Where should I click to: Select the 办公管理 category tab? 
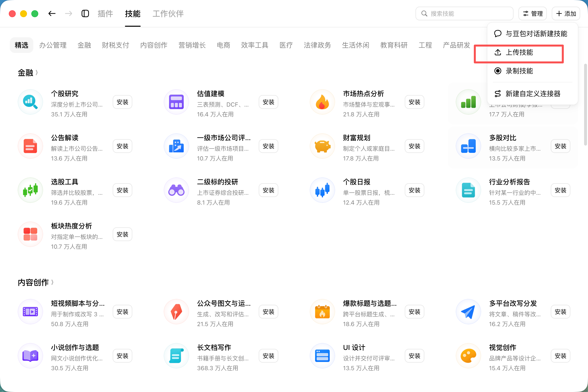[x=53, y=45]
